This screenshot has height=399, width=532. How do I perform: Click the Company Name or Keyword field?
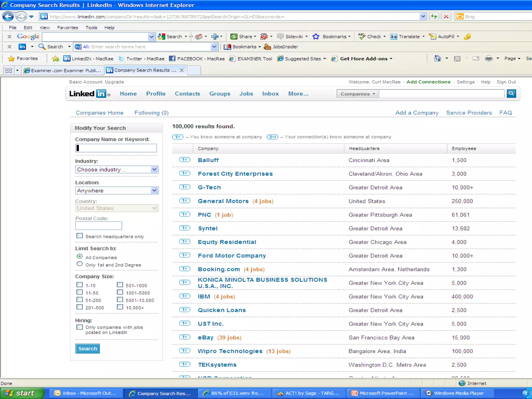[x=116, y=148]
